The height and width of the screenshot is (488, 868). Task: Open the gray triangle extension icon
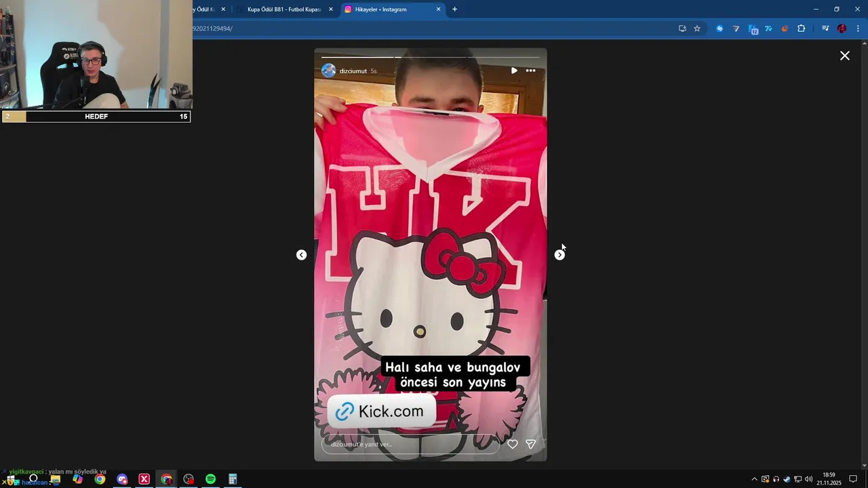(736, 28)
